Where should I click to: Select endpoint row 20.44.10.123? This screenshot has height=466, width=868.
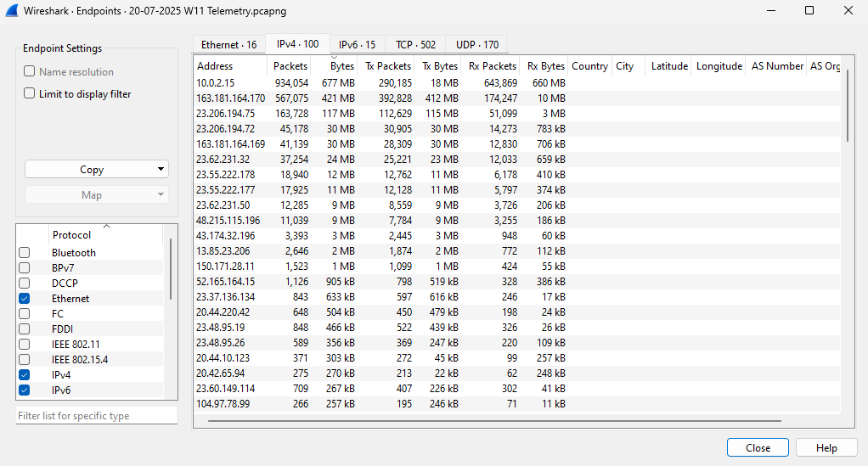coord(516,358)
